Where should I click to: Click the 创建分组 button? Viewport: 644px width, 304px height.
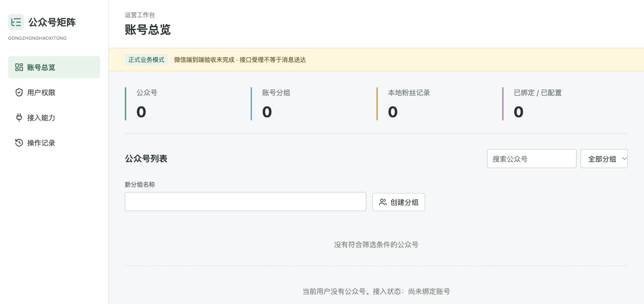398,202
